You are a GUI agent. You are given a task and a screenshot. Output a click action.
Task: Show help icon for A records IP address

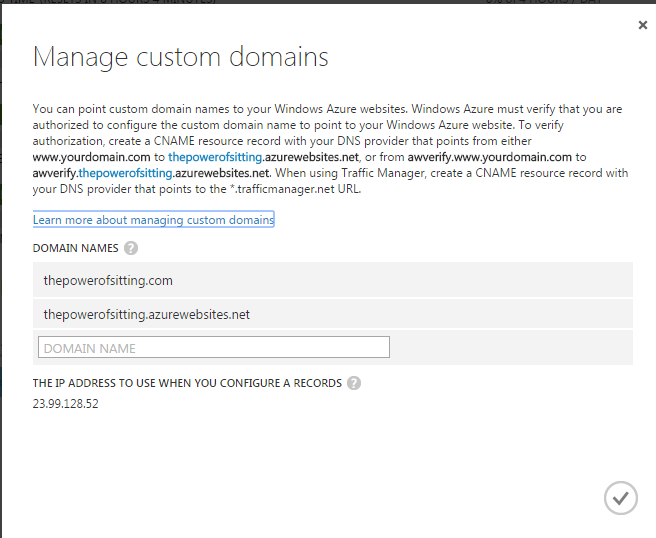[x=354, y=383]
